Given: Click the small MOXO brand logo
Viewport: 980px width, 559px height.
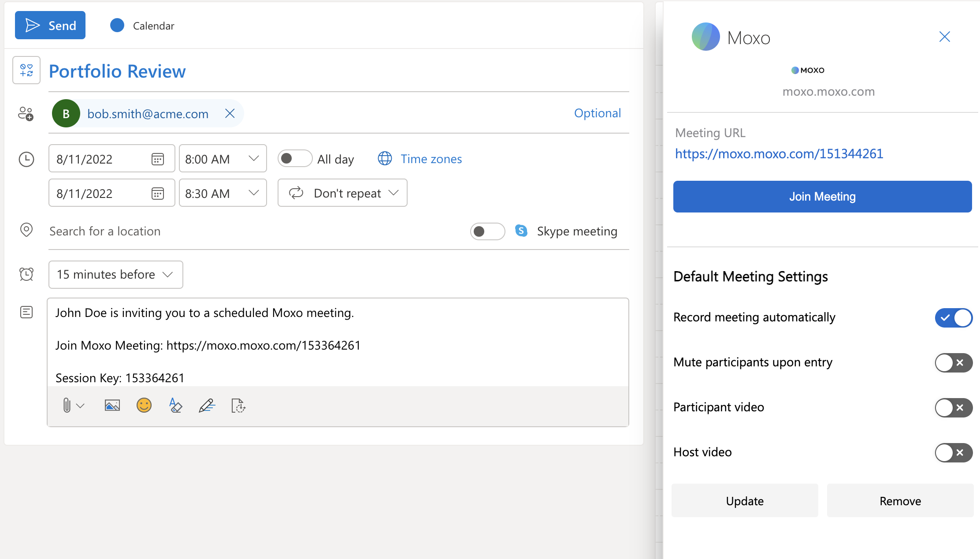Looking at the screenshot, I should coord(808,70).
